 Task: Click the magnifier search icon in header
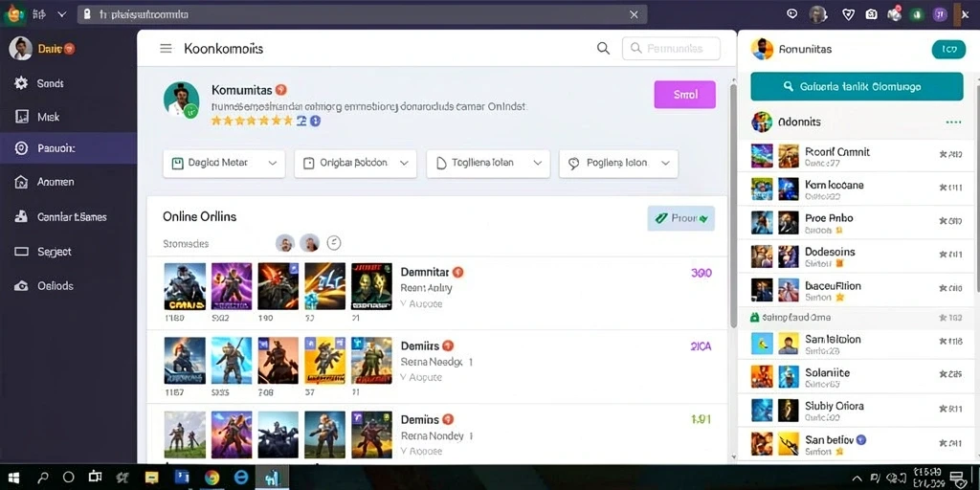point(603,48)
